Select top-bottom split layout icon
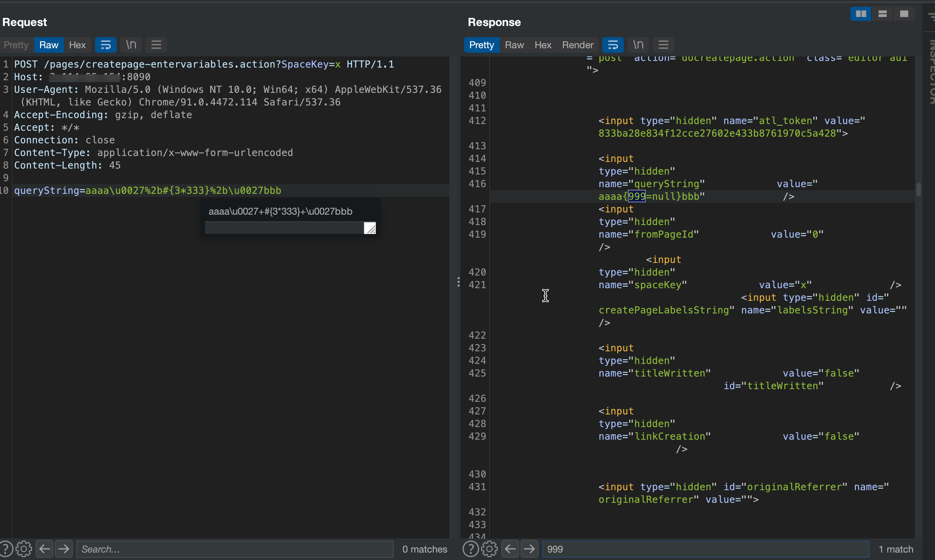935x560 pixels. click(x=882, y=14)
